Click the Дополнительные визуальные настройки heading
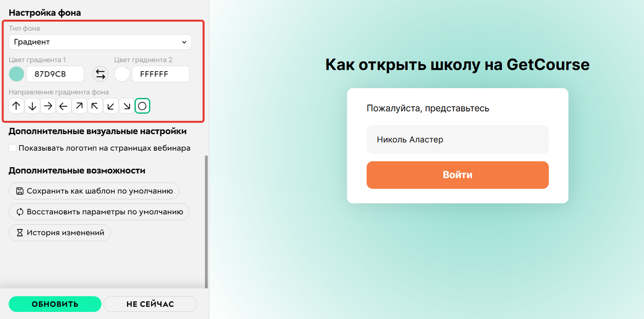644x319 pixels. coord(98,131)
